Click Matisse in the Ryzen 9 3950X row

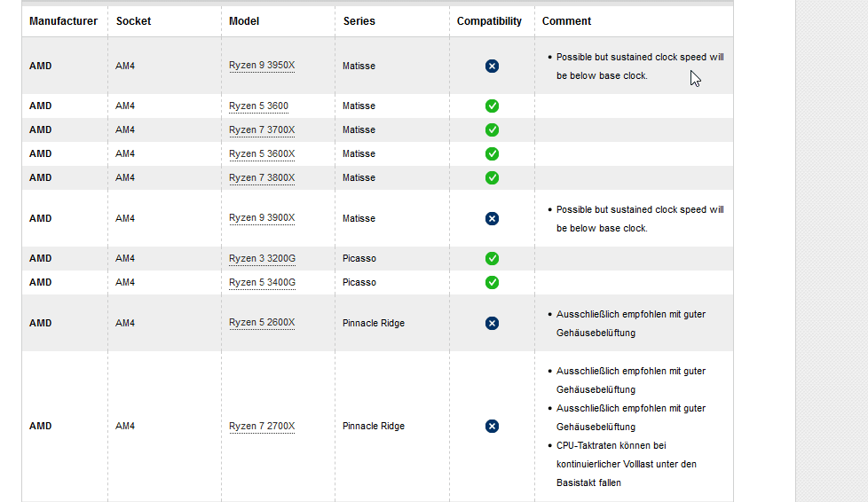click(x=359, y=66)
